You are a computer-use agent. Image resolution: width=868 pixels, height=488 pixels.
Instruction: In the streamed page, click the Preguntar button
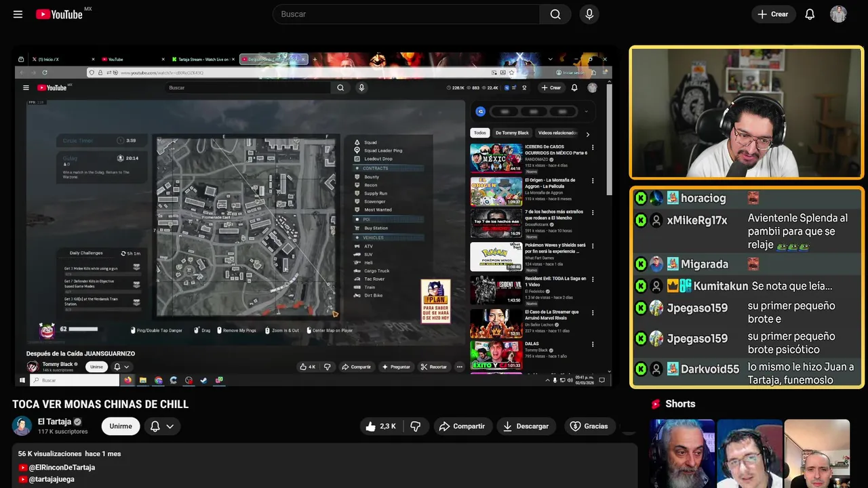(x=396, y=367)
